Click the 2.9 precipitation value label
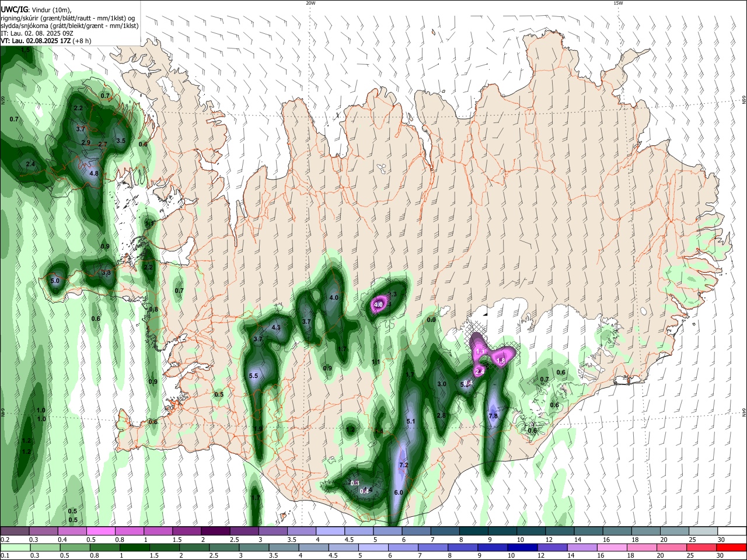This screenshot has width=747, height=560. coord(86,142)
